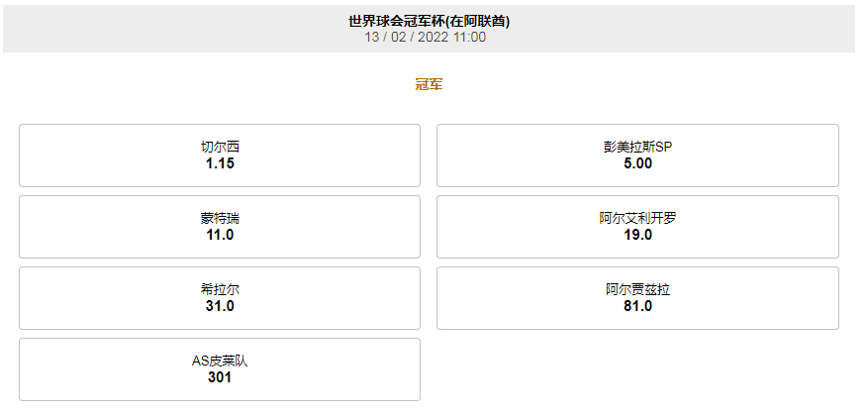Select the 切尔西 odds box
This screenshot has height=416, width=868.
point(220,156)
